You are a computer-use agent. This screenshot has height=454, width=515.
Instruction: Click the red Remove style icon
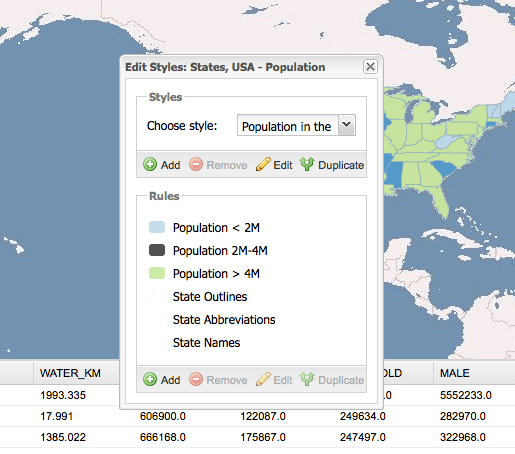coord(196,165)
